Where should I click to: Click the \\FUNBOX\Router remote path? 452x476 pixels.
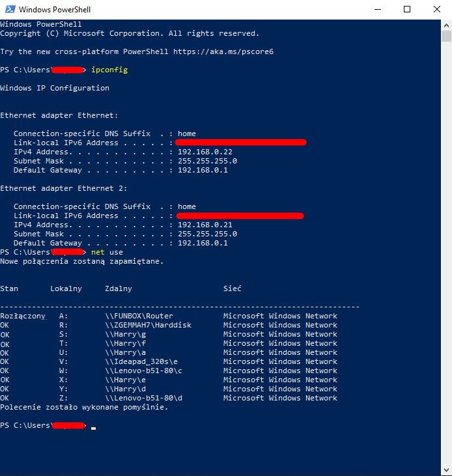coord(139,316)
